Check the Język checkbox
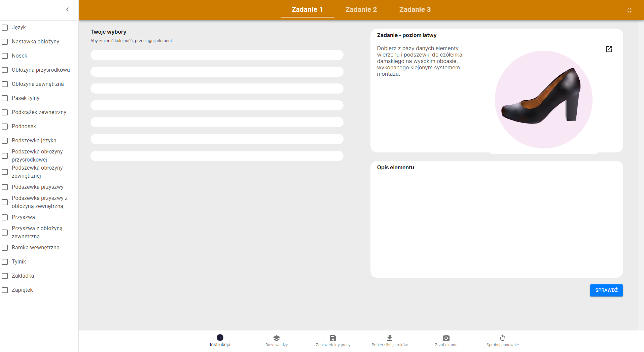Screen dimensions: 644x352 (x=5, y=28)
